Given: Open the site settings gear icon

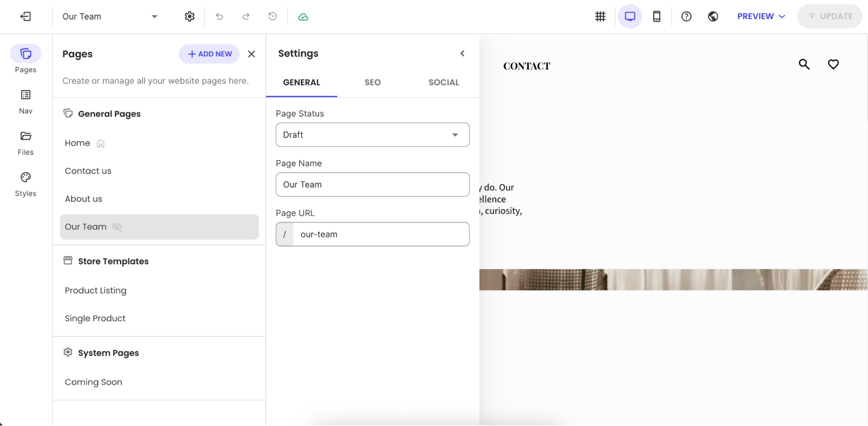Looking at the screenshot, I should pyautogui.click(x=190, y=17).
